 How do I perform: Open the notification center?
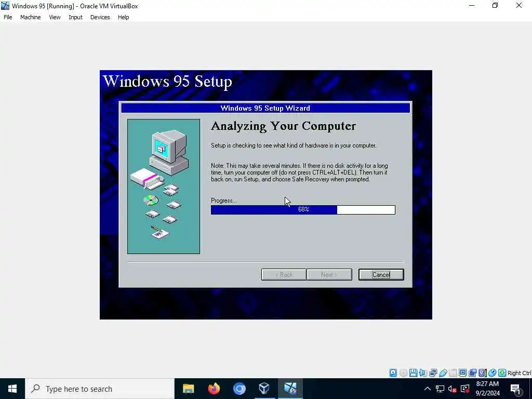(x=515, y=389)
